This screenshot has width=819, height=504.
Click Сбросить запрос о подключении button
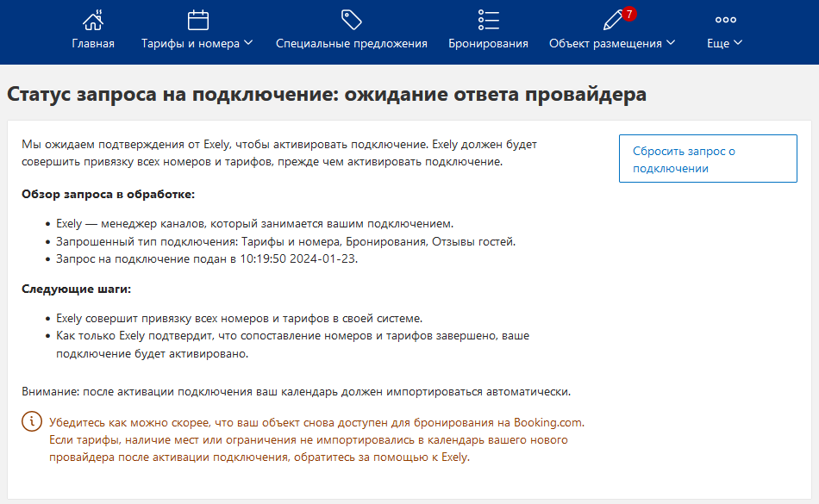pyautogui.click(x=708, y=159)
